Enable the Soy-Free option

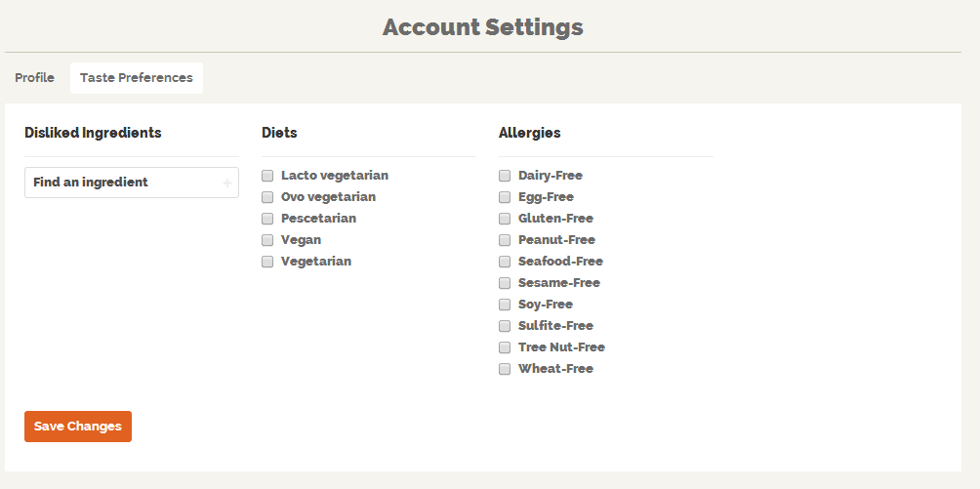pos(505,305)
